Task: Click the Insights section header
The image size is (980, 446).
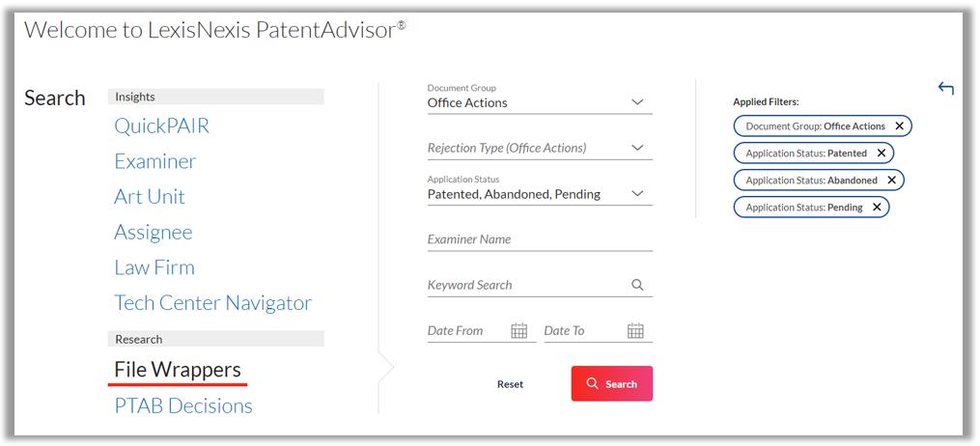Action: click(x=215, y=97)
